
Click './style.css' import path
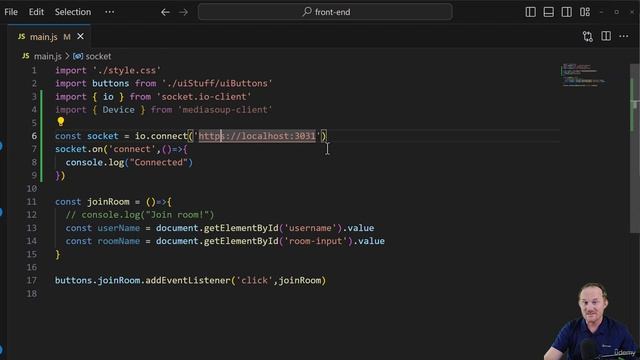127,71
